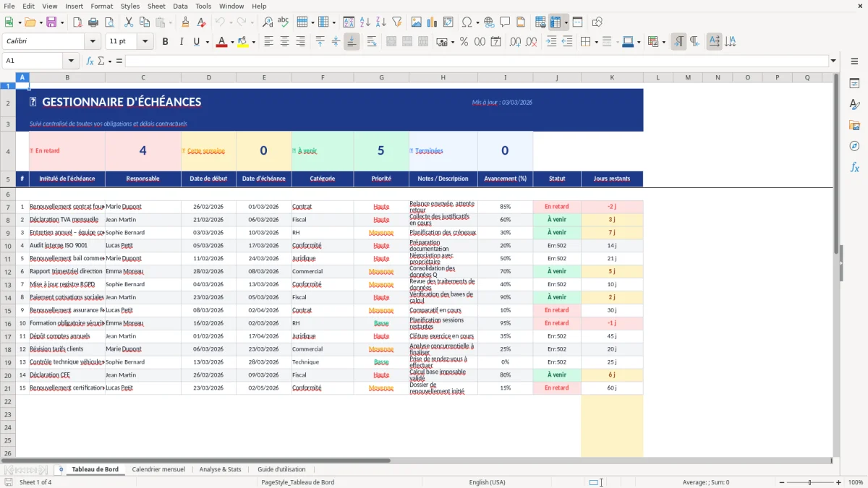This screenshot has width=868, height=488.
Task: Toggle underline formatting
Action: pyautogui.click(x=195, y=41)
